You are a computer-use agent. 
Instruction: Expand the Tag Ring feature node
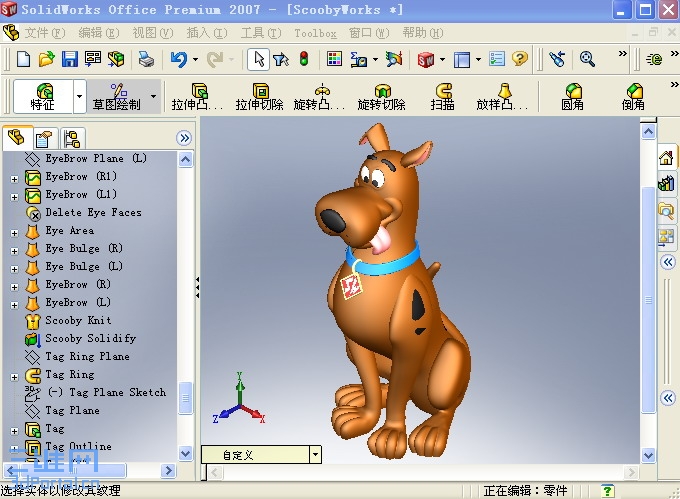tap(14, 377)
